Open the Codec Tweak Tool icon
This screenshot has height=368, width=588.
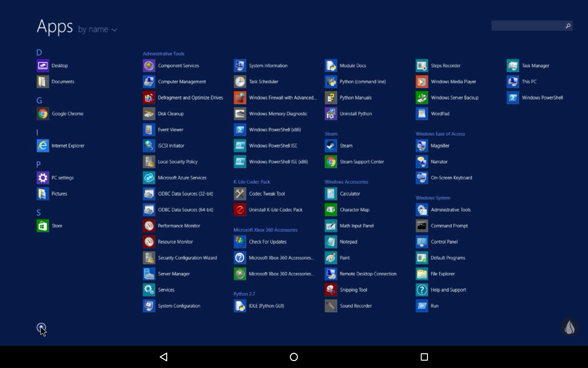tap(240, 194)
